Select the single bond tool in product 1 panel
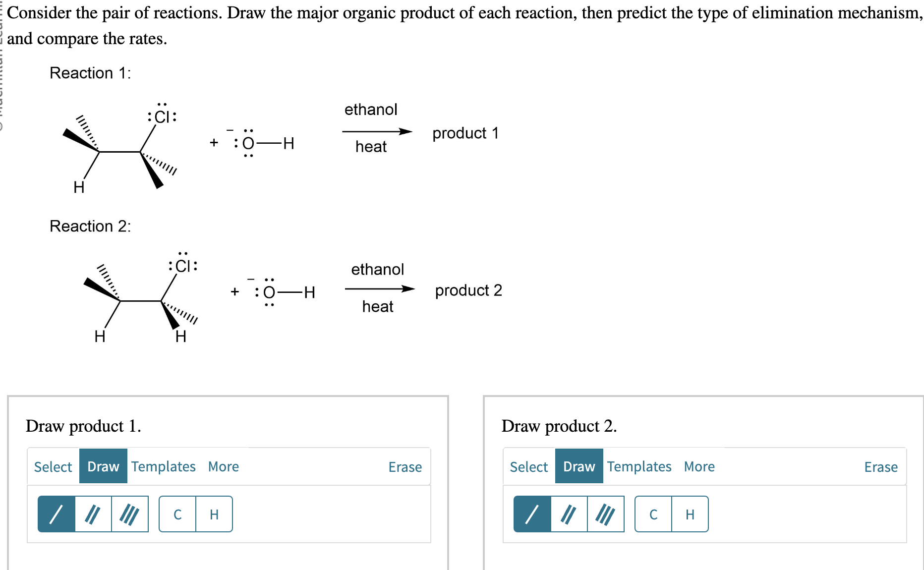Viewport: 924px width, 570px height. 57,514
